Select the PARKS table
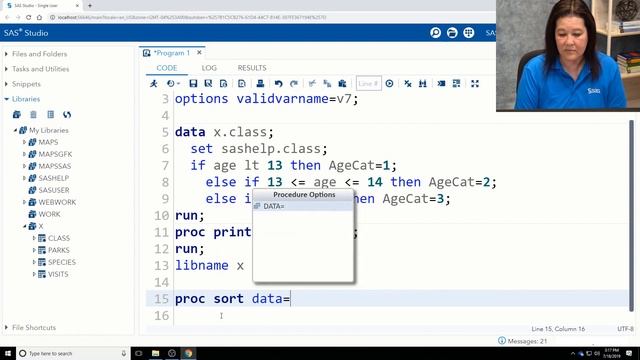 coord(58,250)
